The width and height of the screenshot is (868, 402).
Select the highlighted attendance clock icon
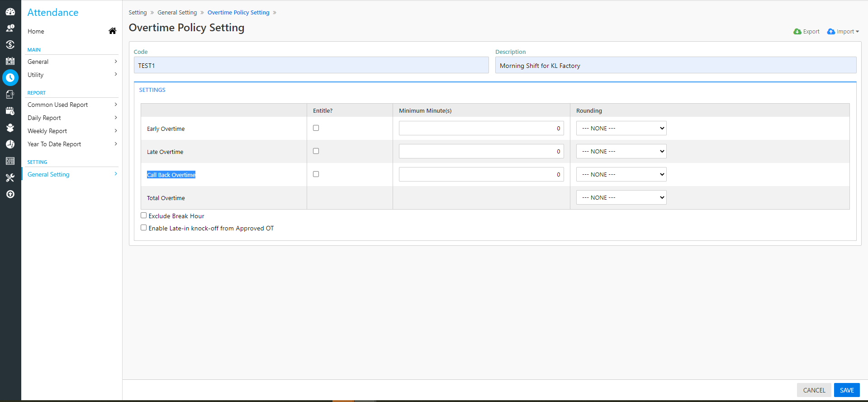(x=10, y=78)
